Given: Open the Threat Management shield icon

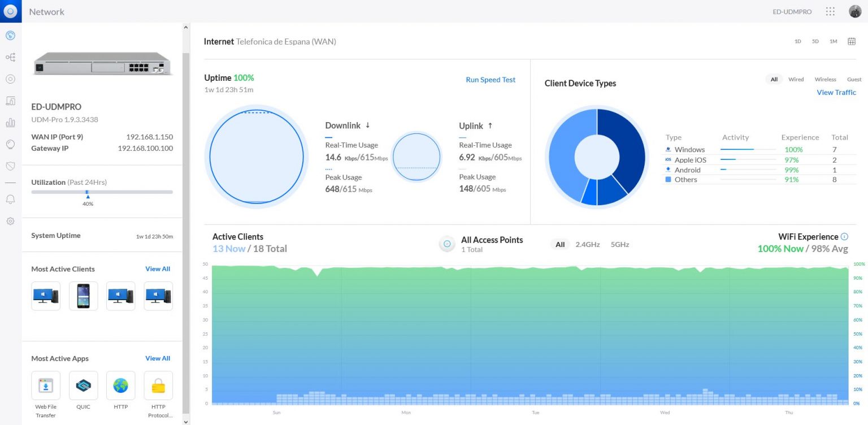Looking at the screenshot, I should click(10, 166).
